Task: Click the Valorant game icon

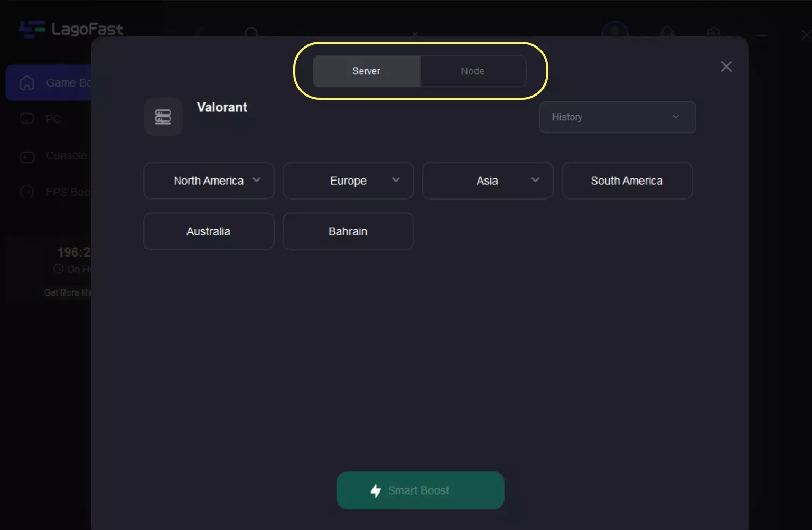Action: pyautogui.click(x=163, y=117)
